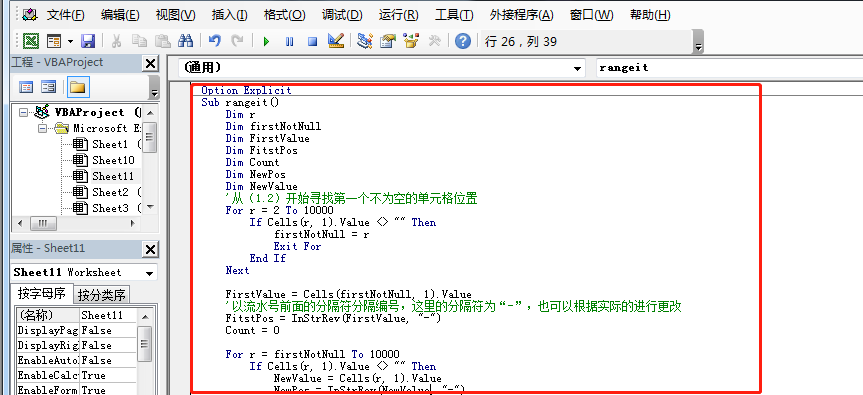
Task: Click the View Object icon in the project panel
Action: click(x=48, y=87)
